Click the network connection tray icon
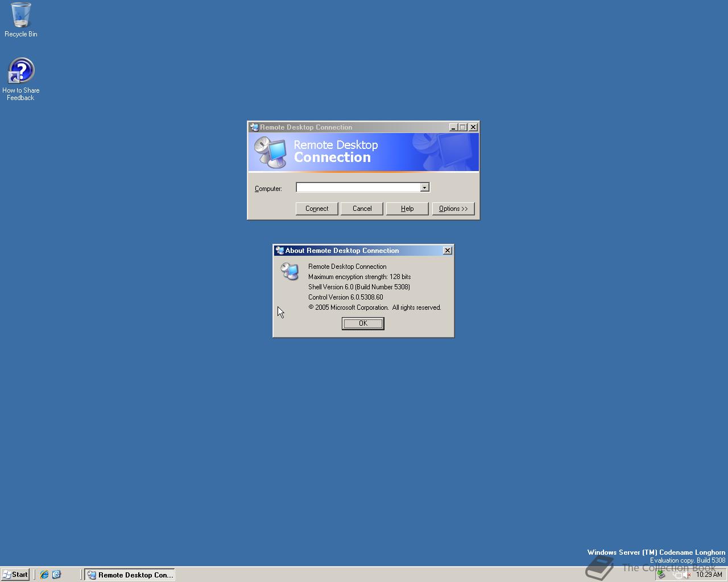 [x=677, y=575]
